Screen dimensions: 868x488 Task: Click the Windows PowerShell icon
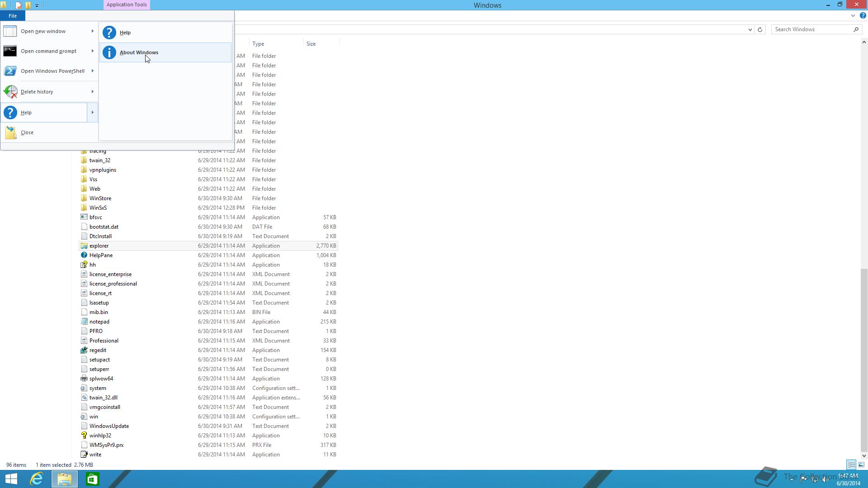click(x=10, y=71)
